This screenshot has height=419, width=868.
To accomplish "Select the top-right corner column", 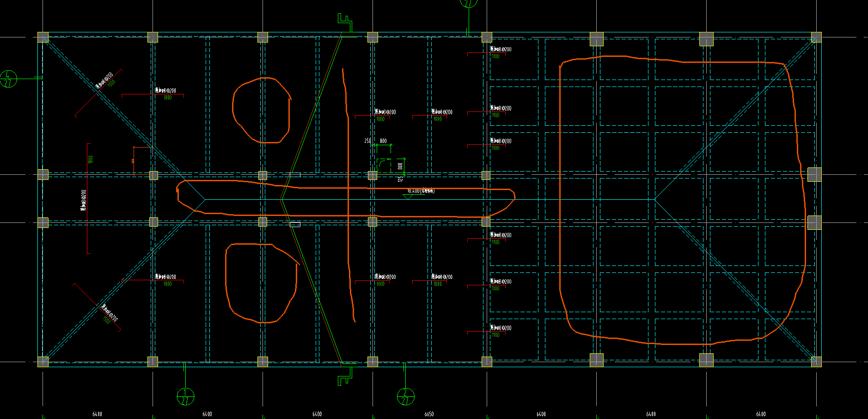I will [x=816, y=37].
